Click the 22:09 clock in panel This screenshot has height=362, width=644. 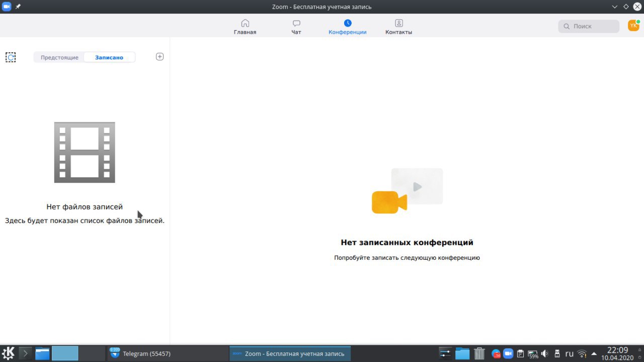tap(617, 350)
